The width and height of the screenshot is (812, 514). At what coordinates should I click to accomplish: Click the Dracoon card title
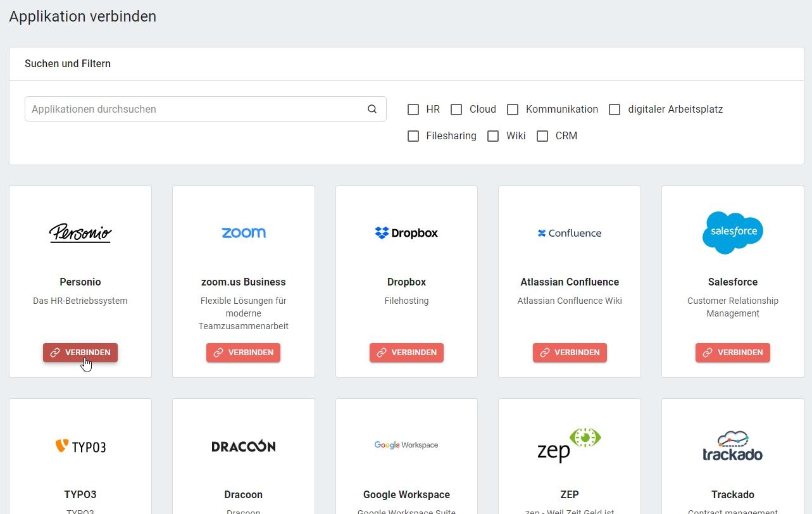tap(244, 494)
